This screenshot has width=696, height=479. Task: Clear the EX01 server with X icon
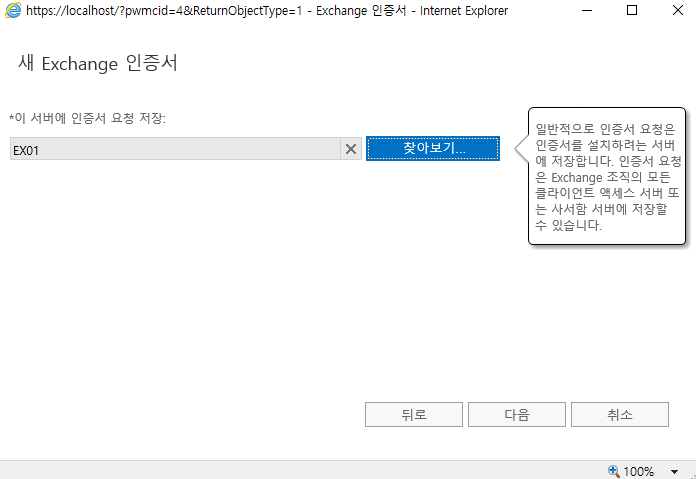pos(351,149)
